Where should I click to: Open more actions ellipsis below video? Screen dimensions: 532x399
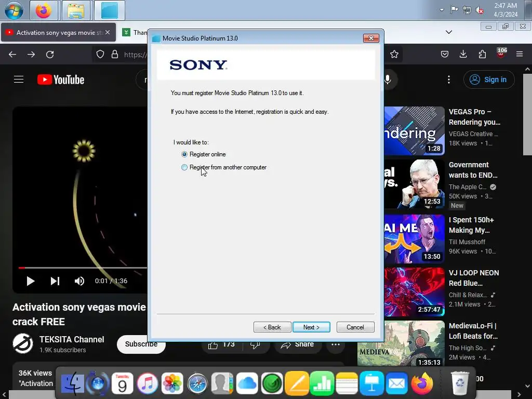point(336,345)
